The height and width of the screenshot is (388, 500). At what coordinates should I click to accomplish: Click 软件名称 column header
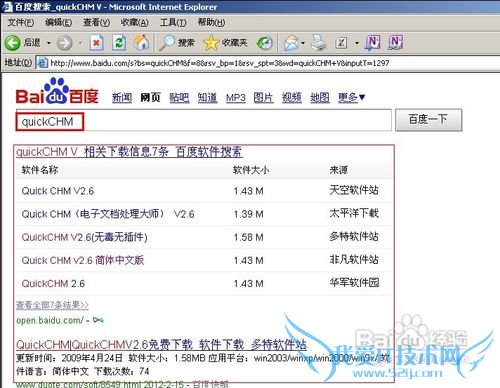[40, 170]
